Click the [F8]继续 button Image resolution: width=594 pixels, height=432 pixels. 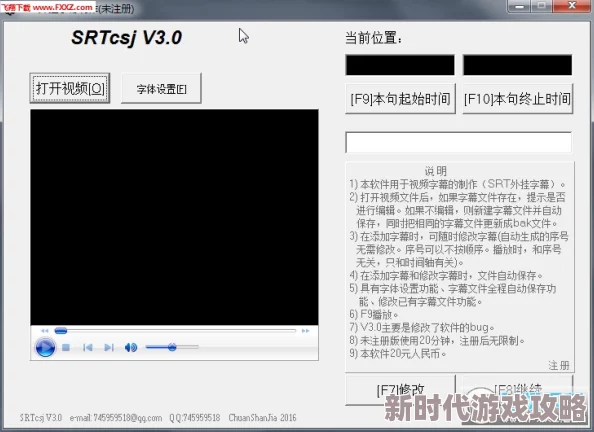pyautogui.click(x=517, y=389)
